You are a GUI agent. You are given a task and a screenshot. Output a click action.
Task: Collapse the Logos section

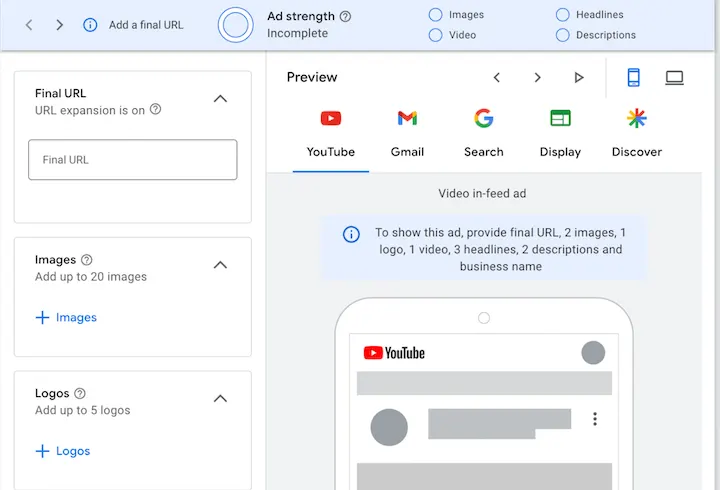220,399
